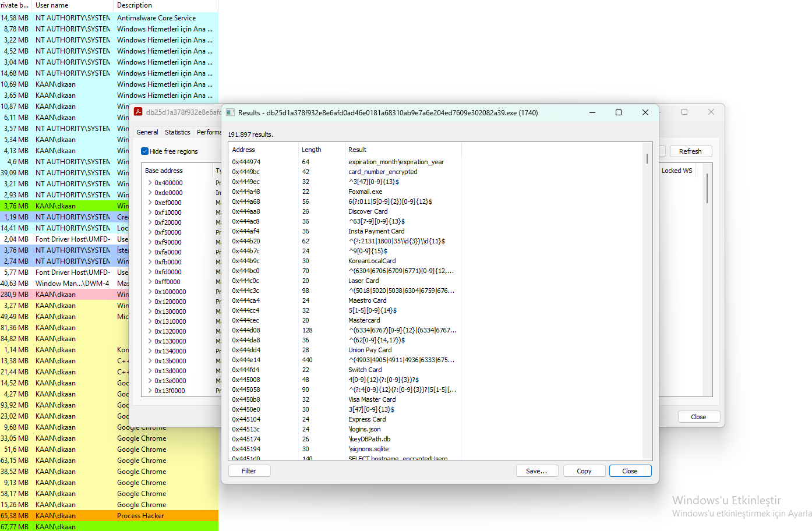Click the red icon of the properties window
This screenshot has height=531, width=812.
coord(138,112)
